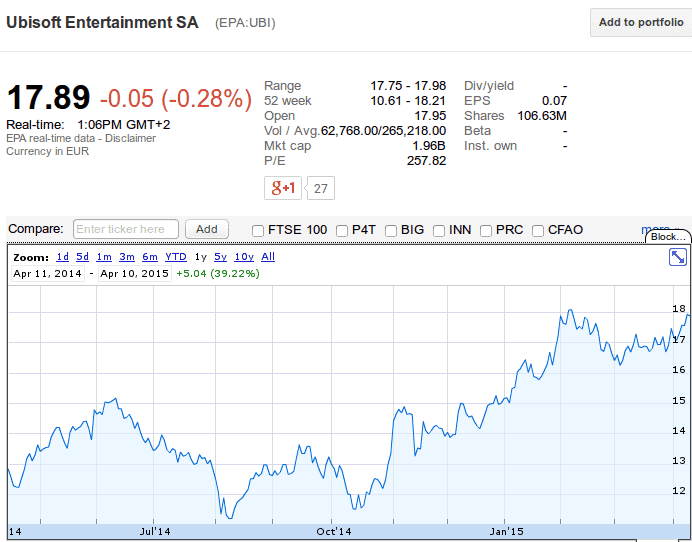Enable the CFAO comparison checkbox

(x=538, y=230)
